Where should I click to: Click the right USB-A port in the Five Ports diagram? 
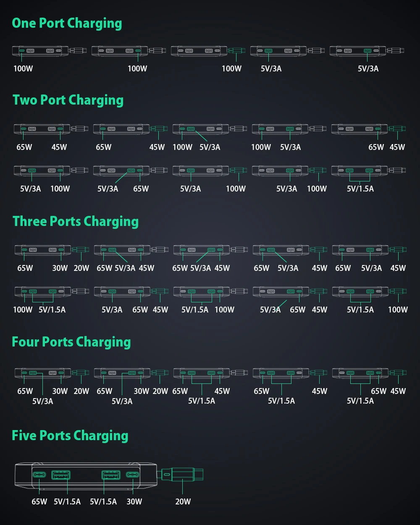[x=111, y=475]
